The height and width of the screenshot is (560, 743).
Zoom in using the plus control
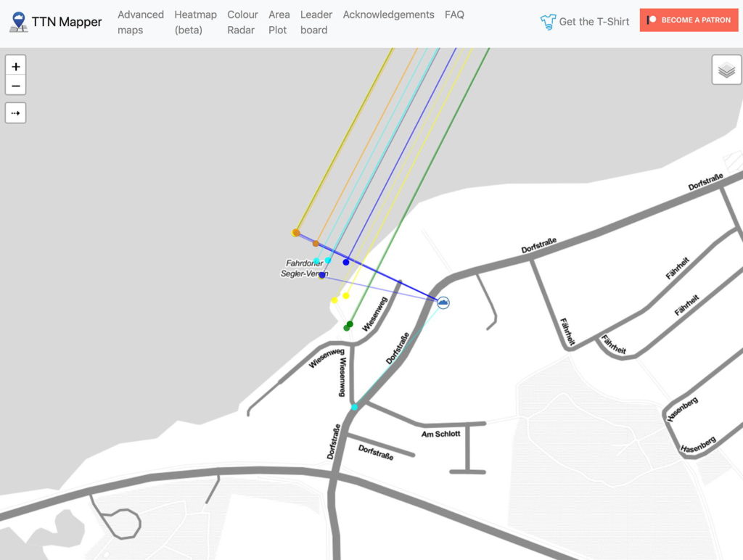click(x=15, y=66)
